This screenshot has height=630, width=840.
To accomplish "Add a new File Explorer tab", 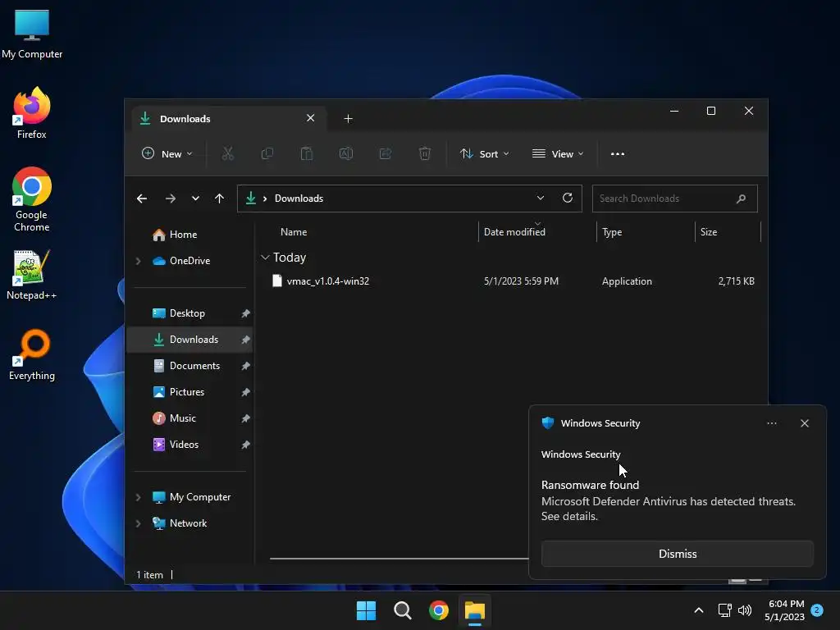I will point(348,118).
